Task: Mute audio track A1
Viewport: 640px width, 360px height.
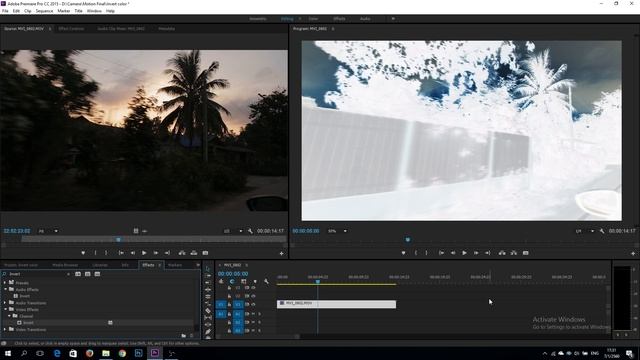Action: (253, 314)
